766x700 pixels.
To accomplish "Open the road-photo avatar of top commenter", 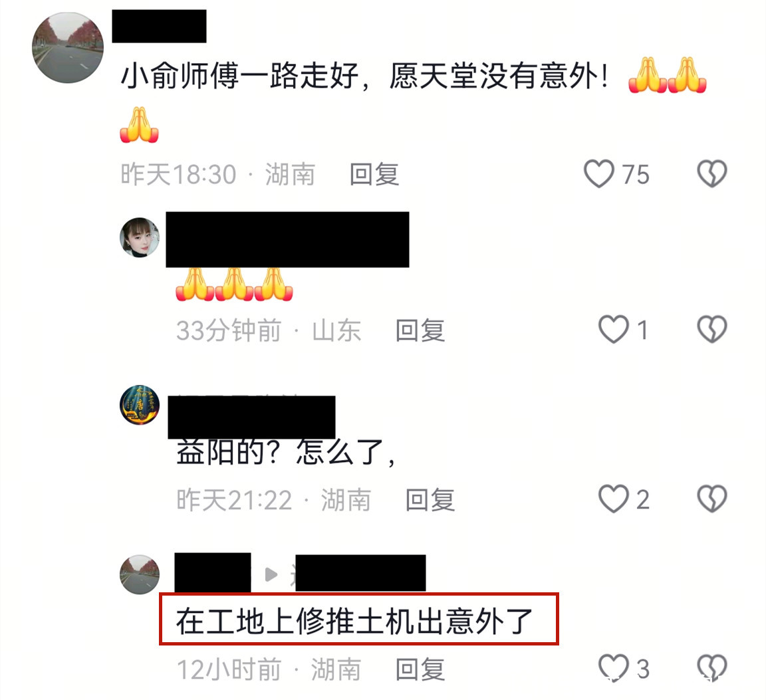I will point(68,47).
